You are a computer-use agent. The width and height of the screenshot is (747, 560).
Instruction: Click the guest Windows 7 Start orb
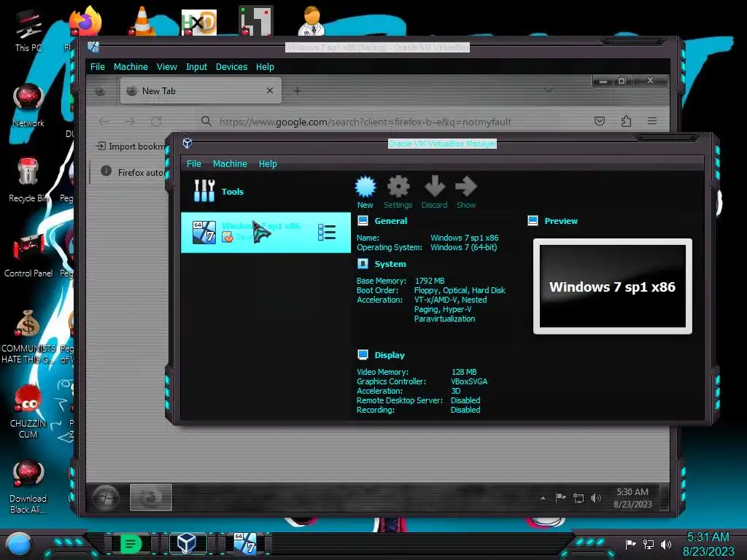click(106, 498)
